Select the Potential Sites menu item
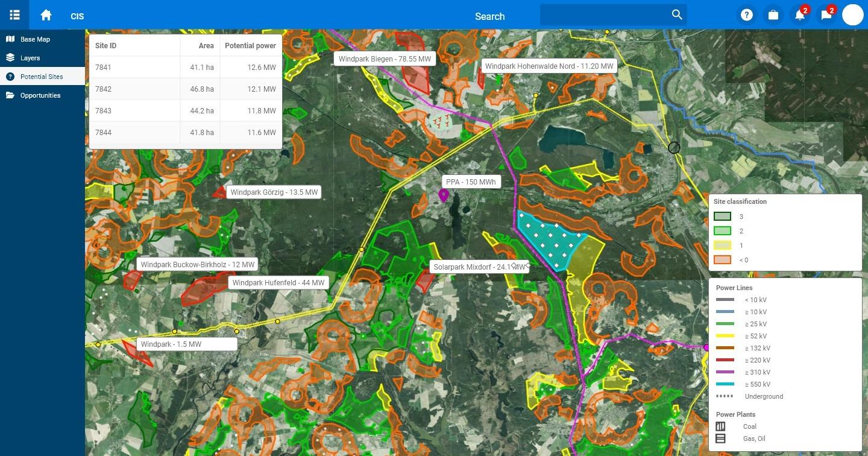The image size is (868, 456). click(42, 77)
